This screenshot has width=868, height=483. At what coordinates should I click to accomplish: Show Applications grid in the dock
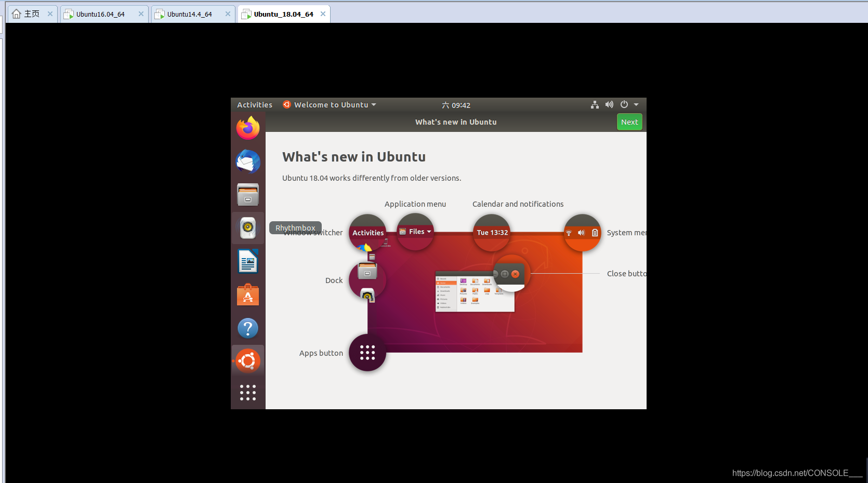coord(248,393)
